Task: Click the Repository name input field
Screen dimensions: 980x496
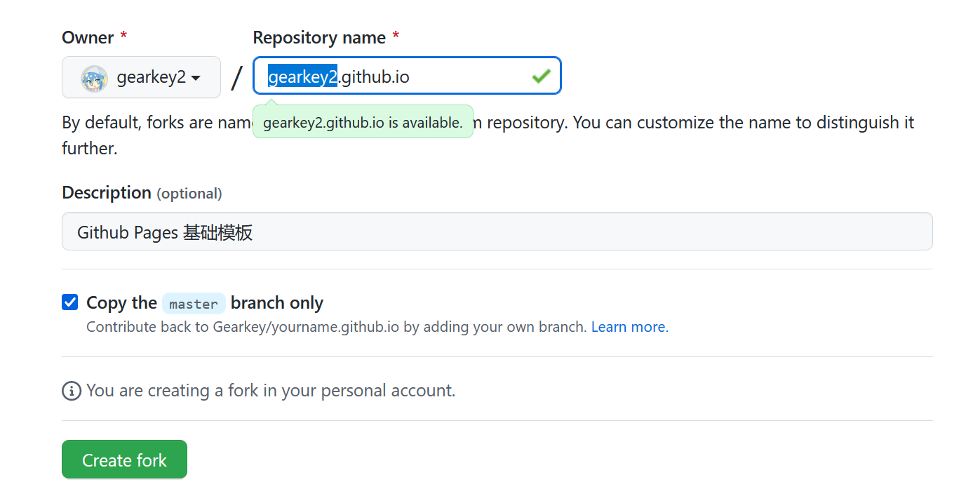Action: [x=407, y=76]
